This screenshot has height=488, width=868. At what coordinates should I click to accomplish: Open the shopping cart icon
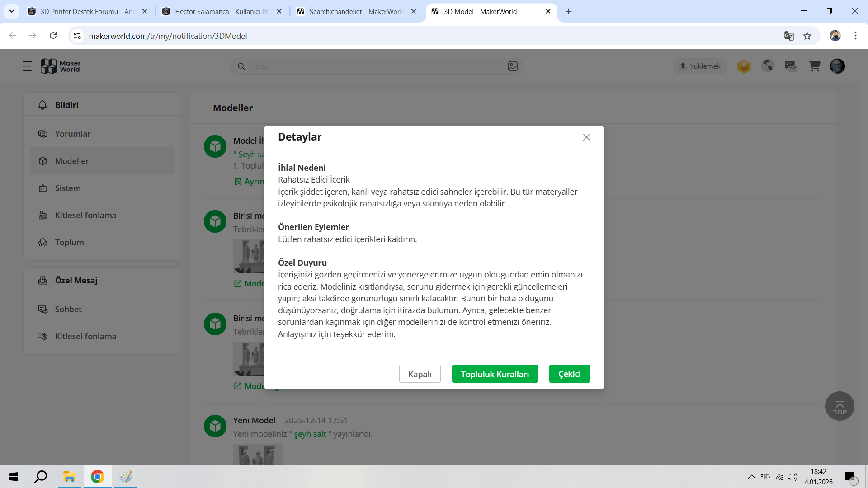point(814,66)
